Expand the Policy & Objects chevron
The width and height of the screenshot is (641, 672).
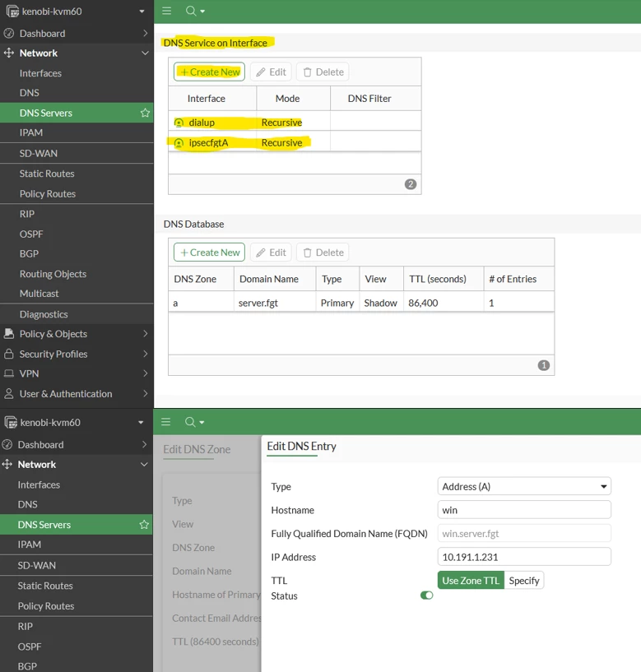click(146, 333)
